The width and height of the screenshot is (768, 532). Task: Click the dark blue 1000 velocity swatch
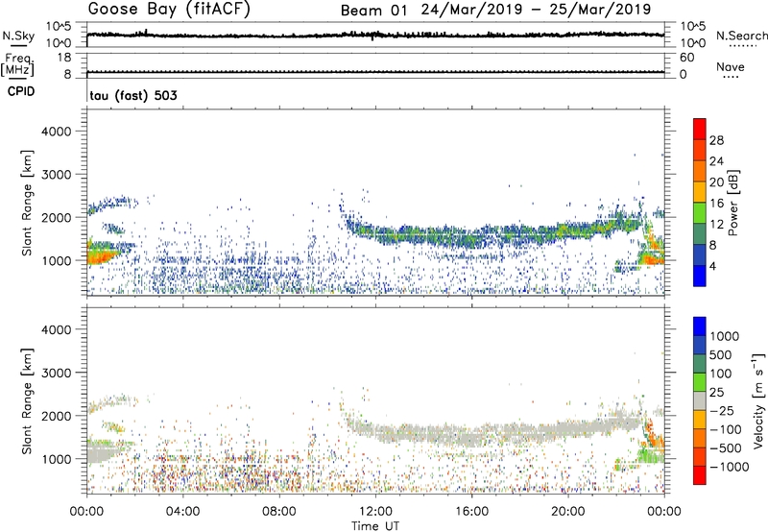(x=700, y=326)
